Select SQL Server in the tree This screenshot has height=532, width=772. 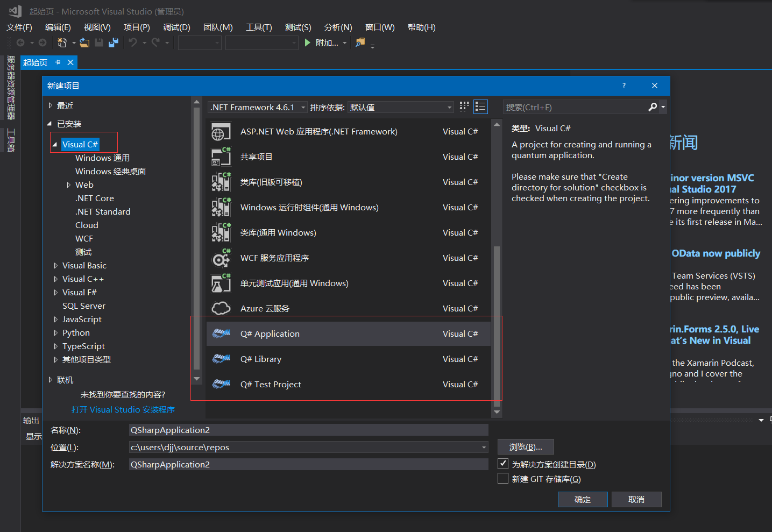point(84,306)
